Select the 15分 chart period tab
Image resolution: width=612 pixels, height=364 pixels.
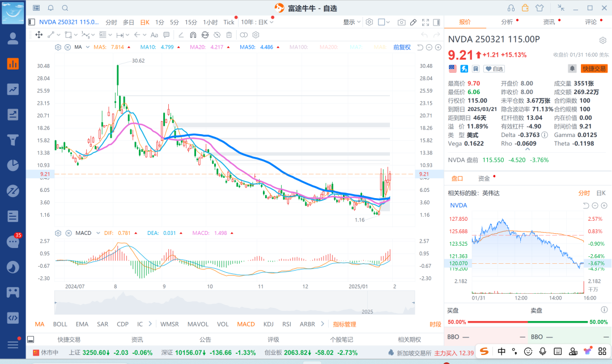click(191, 22)
